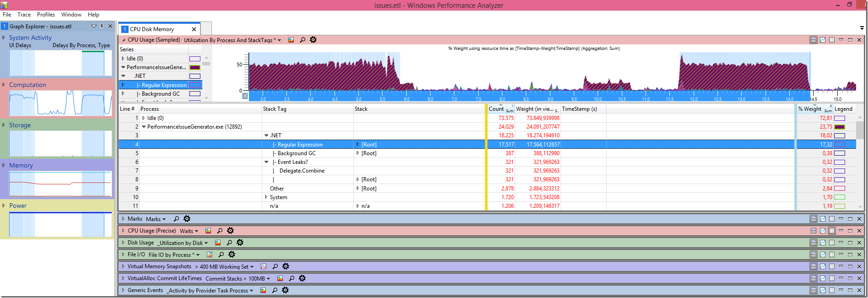Screen dimensions: 868x298
Task: Click the Computation graph thumbnail in Graph Explorer
Action: pos(60,103)
